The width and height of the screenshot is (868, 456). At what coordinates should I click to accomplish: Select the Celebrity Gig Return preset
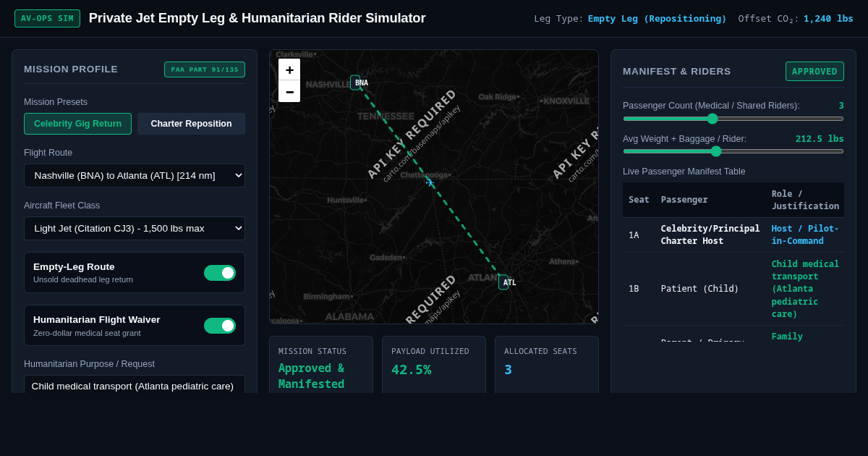(x=77, y=124)
